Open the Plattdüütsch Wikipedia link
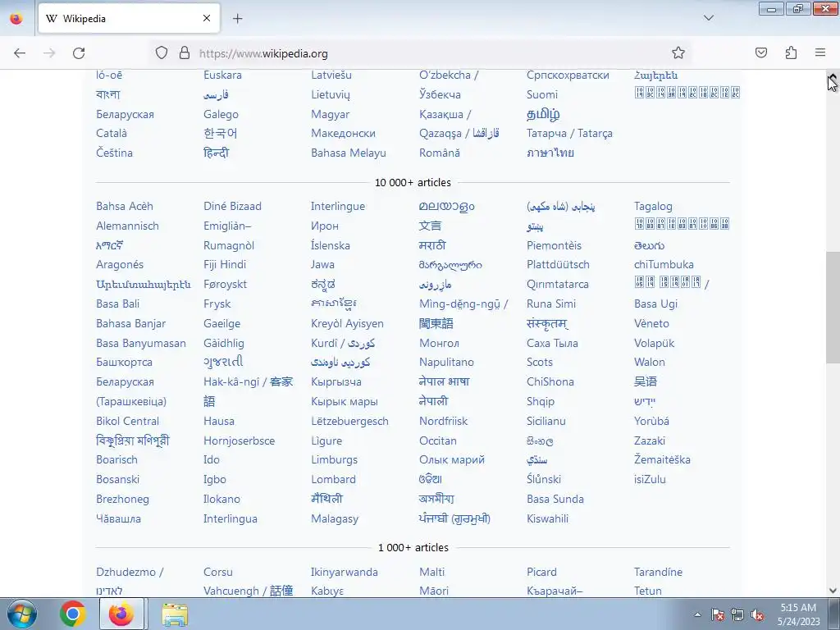 pyautogui.click(x=558, y=265)
